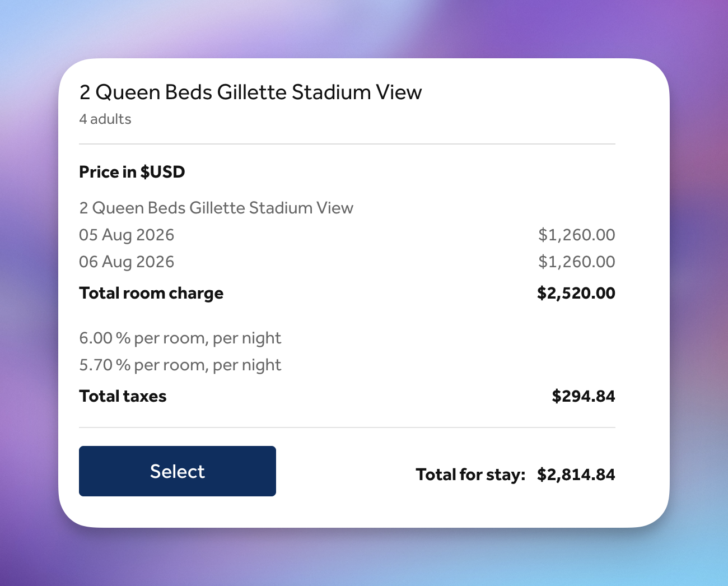Click the room title heading at top

coord(250,92)
